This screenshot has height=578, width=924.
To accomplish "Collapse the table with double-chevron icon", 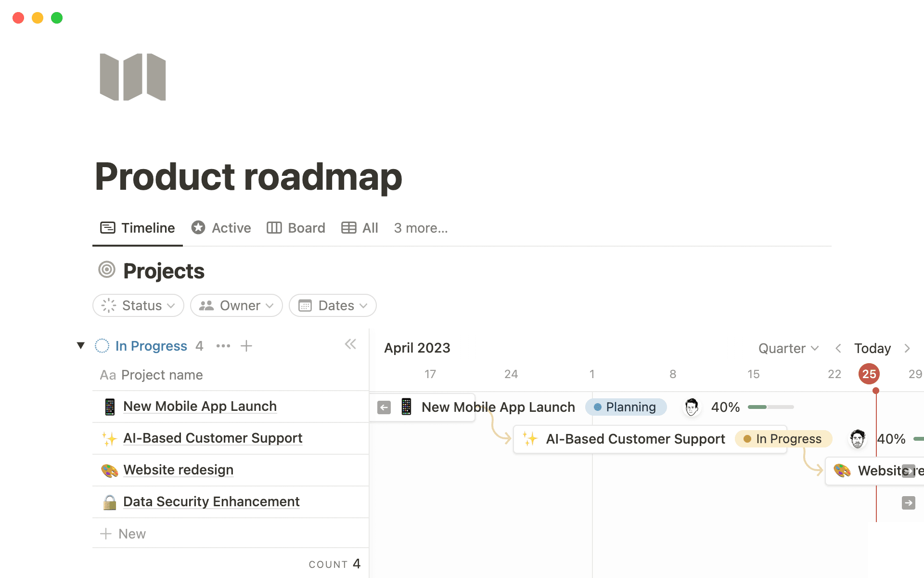I will point(350,344).
